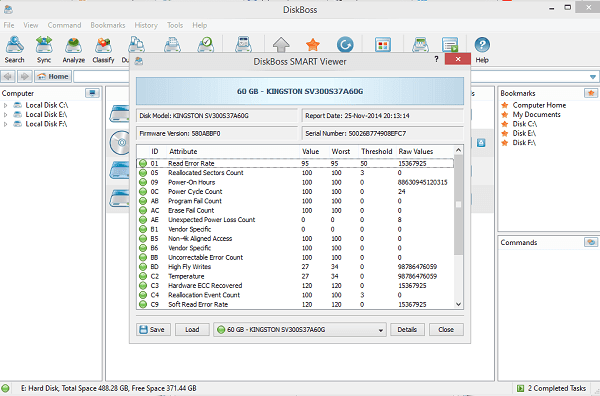The image size is (600, 396).
Task: Click the Home button in navigation bar
Action: point(53,77)
